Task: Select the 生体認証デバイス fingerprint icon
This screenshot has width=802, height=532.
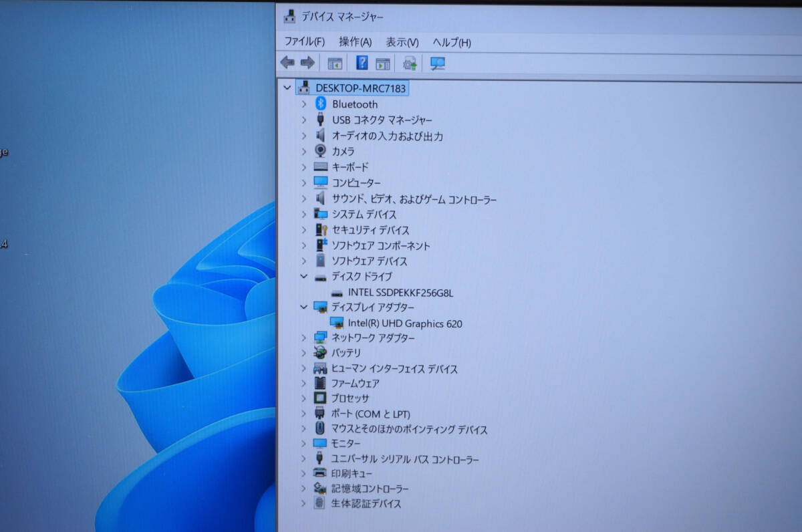Action: [320, 503]
